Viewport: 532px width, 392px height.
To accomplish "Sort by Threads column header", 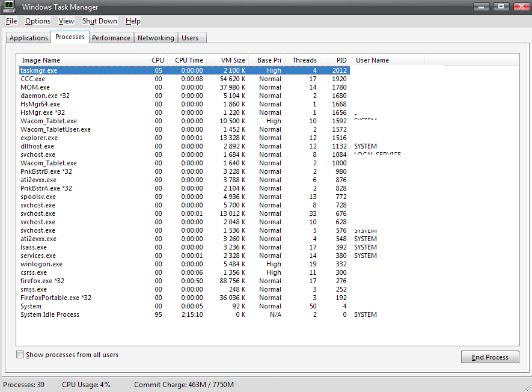I will tap(302, 60).
